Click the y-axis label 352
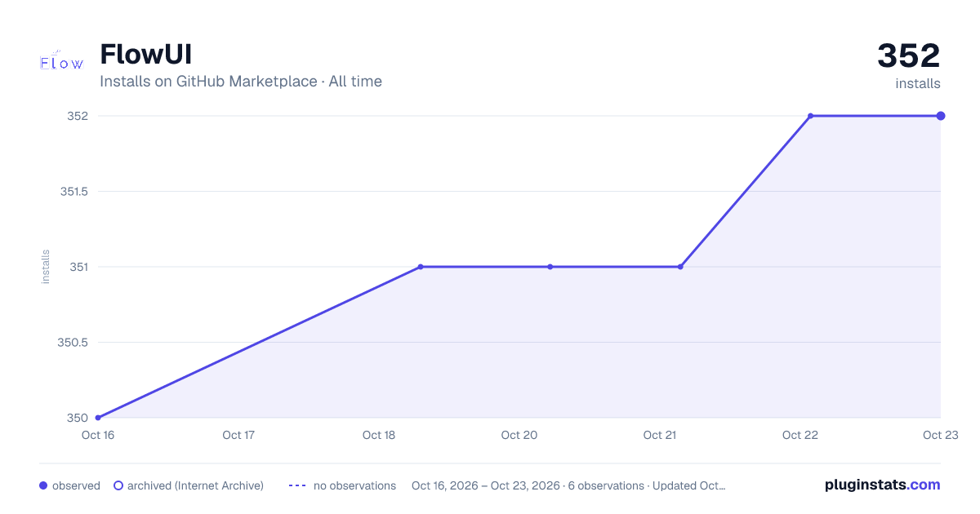This screenshot has width=980, height=514. pos(78,116)
